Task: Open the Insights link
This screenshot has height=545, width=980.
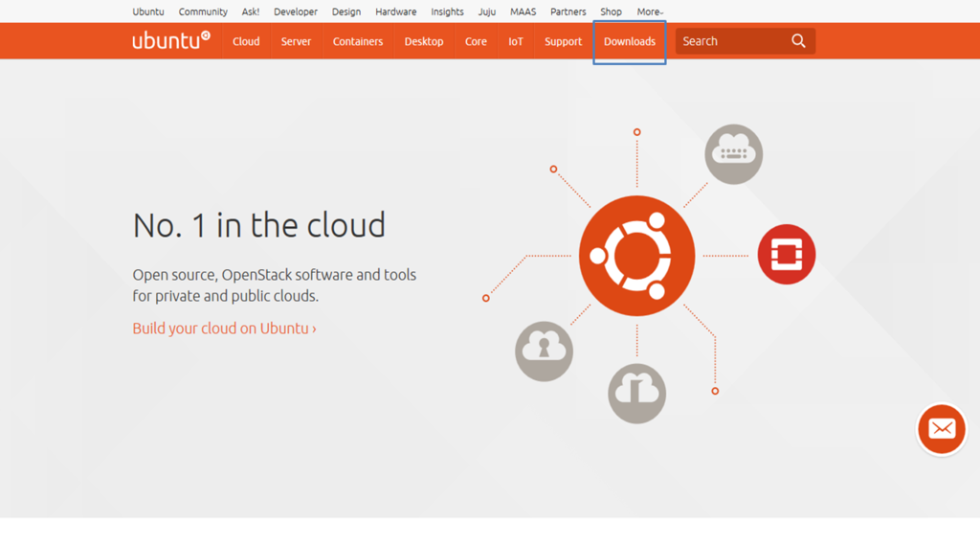Action: [x=448, y=11]
